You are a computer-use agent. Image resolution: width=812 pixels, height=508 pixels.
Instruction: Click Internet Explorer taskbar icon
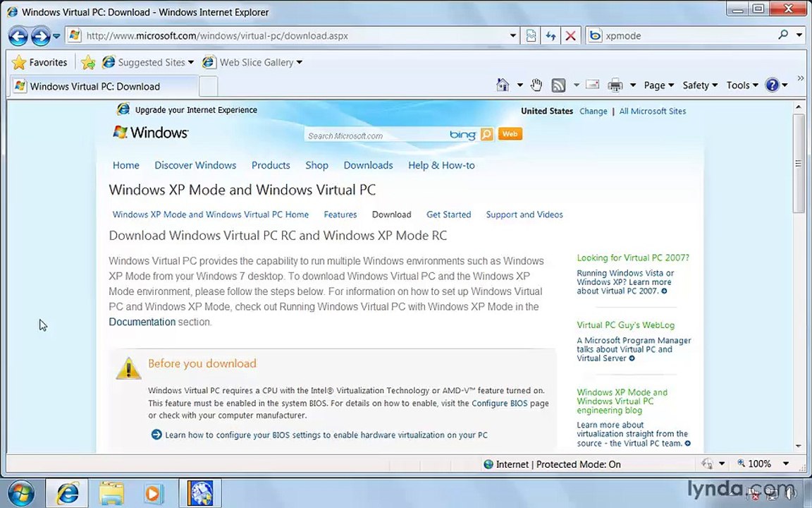click(68, 493)
